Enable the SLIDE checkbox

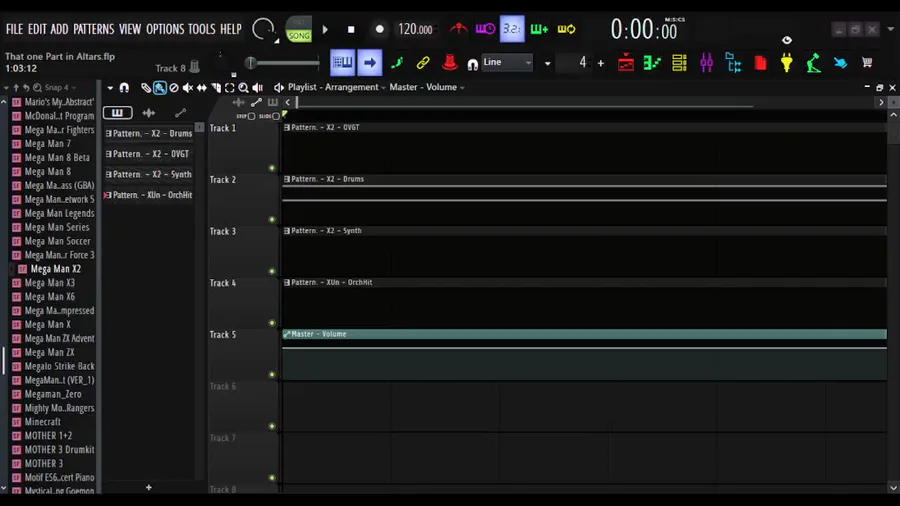point(276,116)
